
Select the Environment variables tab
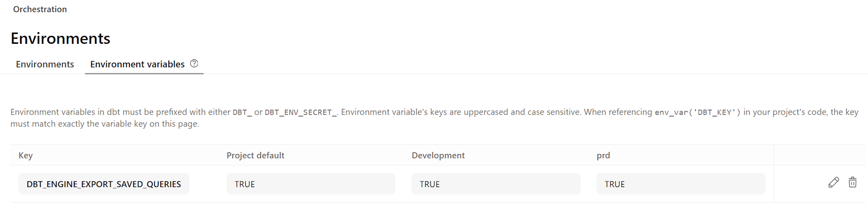[137, 64]
